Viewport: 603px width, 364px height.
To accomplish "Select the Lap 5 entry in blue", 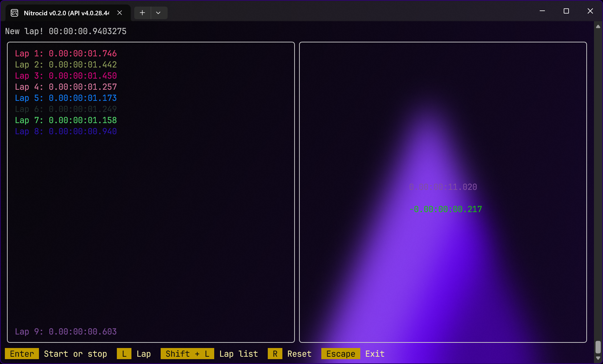I will (x=66, y=98).
